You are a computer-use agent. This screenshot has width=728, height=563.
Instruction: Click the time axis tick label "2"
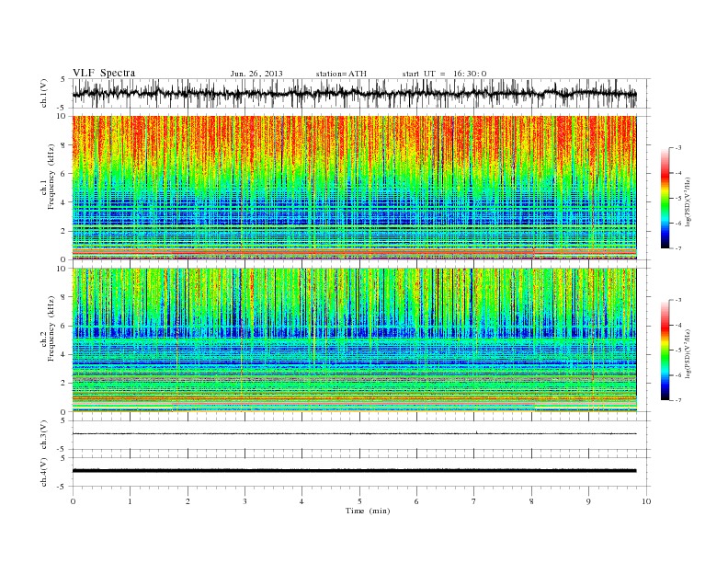(x=188, y=501)
